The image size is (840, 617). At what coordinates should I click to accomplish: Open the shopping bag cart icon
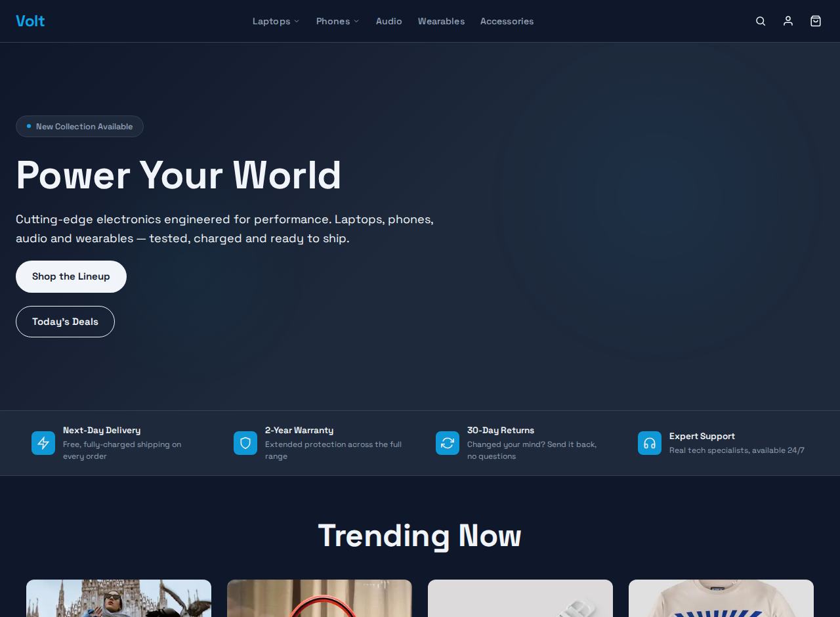[816, 21]
